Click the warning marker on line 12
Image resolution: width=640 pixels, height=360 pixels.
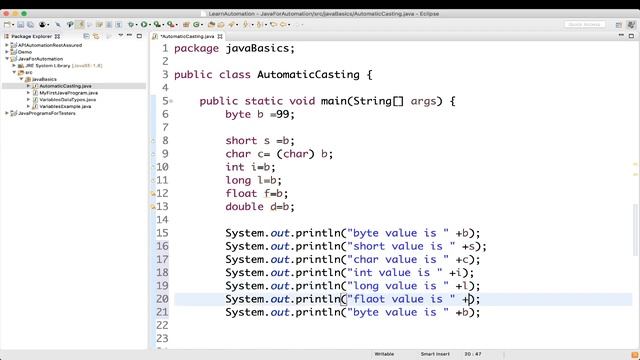[x=153, y=194]
